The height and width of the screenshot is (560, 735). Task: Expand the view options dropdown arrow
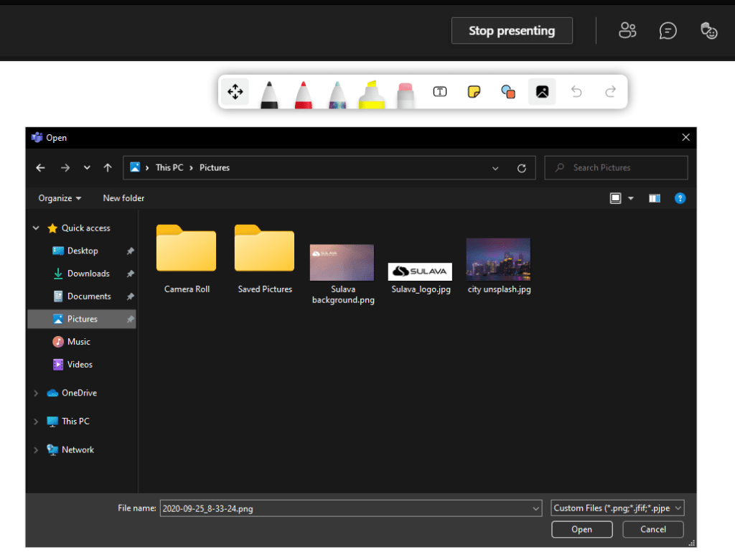631,198
